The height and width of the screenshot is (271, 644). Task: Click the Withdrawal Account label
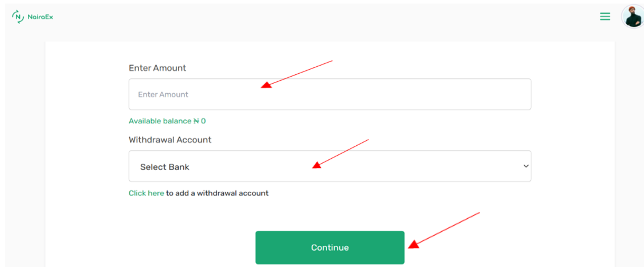point(170,140)
